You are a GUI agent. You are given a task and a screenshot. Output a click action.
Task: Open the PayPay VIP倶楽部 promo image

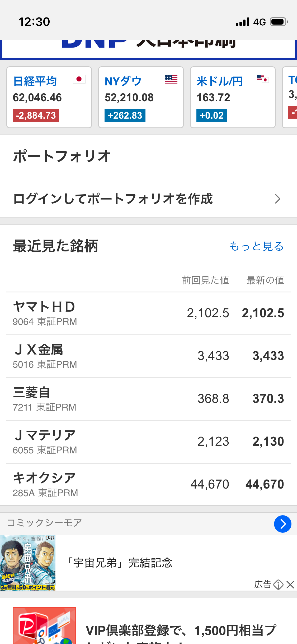click(x=44, y=625)
